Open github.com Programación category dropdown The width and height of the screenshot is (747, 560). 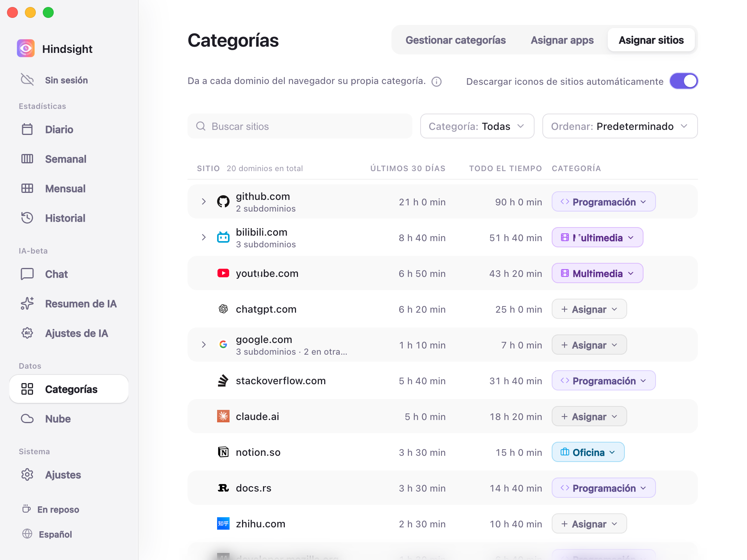(603, 201)
